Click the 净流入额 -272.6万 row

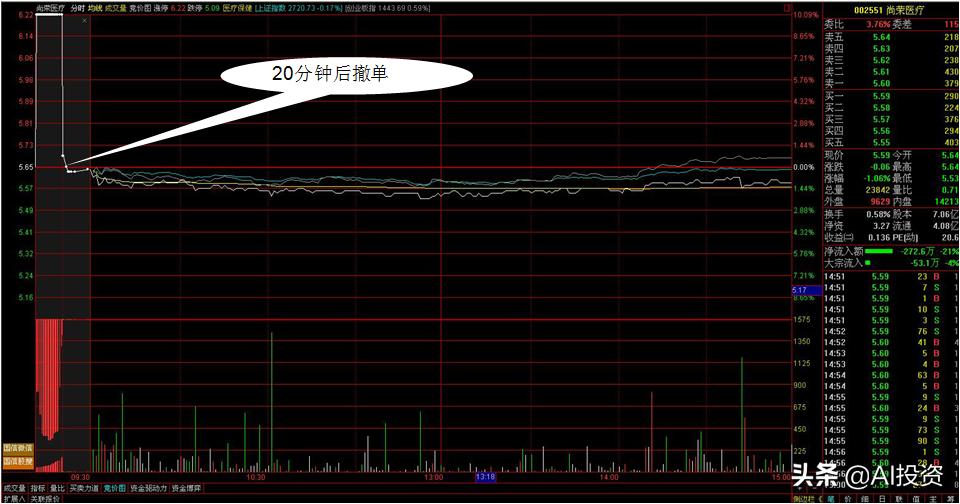891,252
